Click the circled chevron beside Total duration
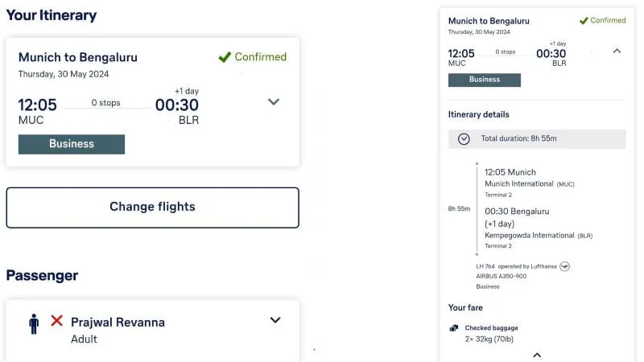 click(x=464, y=138)
